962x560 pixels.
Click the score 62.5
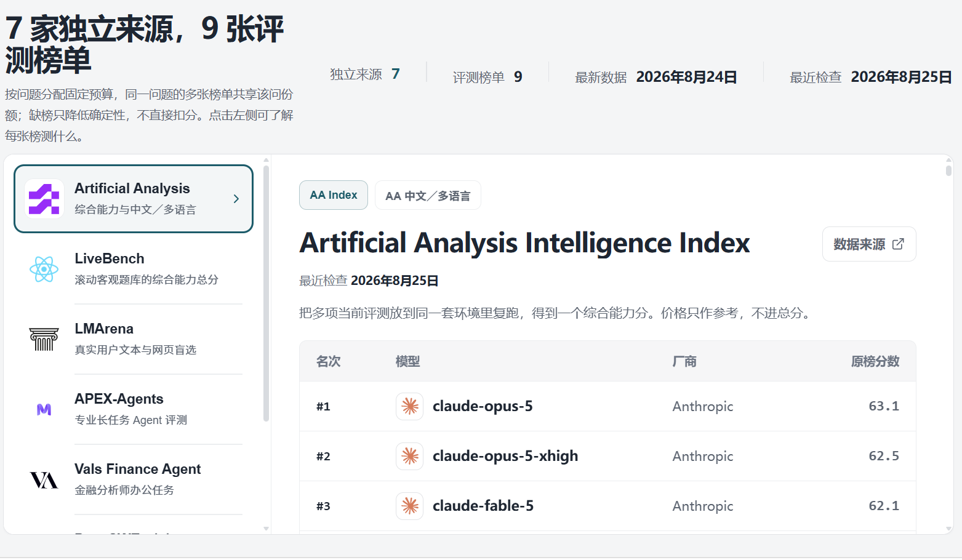884,456
